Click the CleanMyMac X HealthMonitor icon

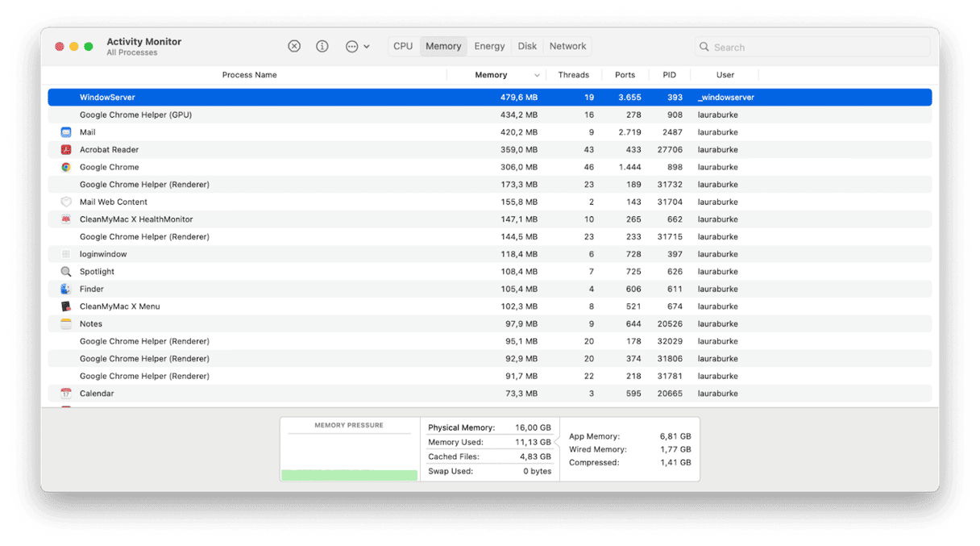[67, 219]
